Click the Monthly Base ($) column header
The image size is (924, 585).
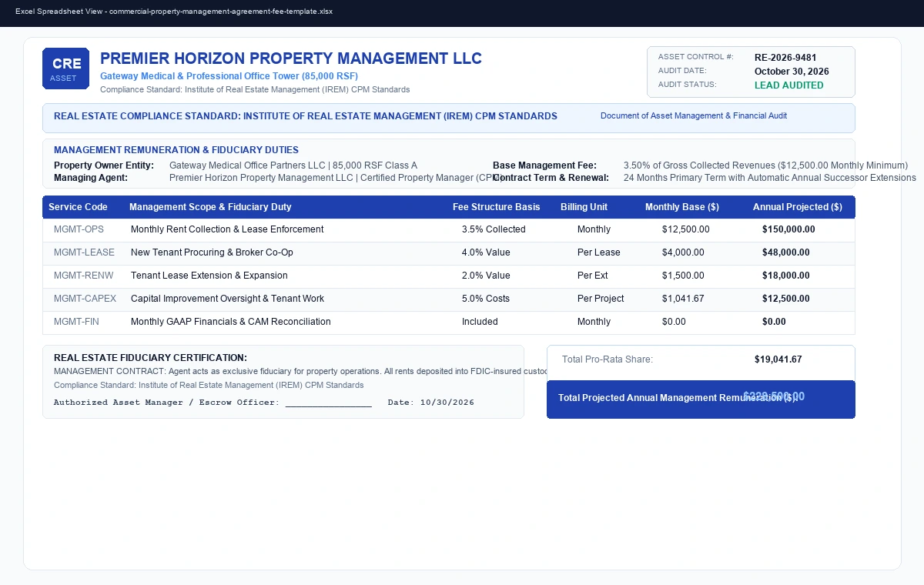682,207
